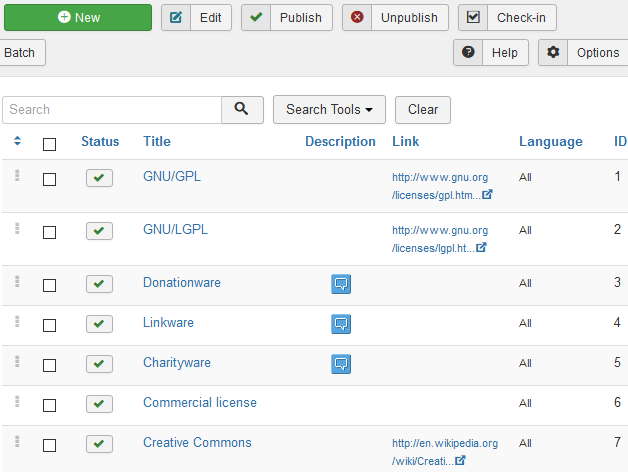The width and height of the screenshot is (628, 472).
Task: Click external link icon for GNU/GPL
Action: coord(487,194)
